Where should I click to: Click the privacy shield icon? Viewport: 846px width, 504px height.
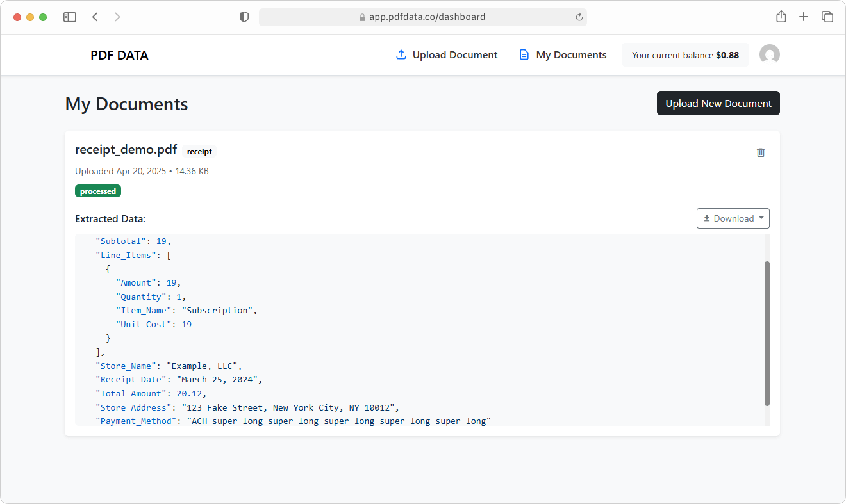click(x=244, y=17)
